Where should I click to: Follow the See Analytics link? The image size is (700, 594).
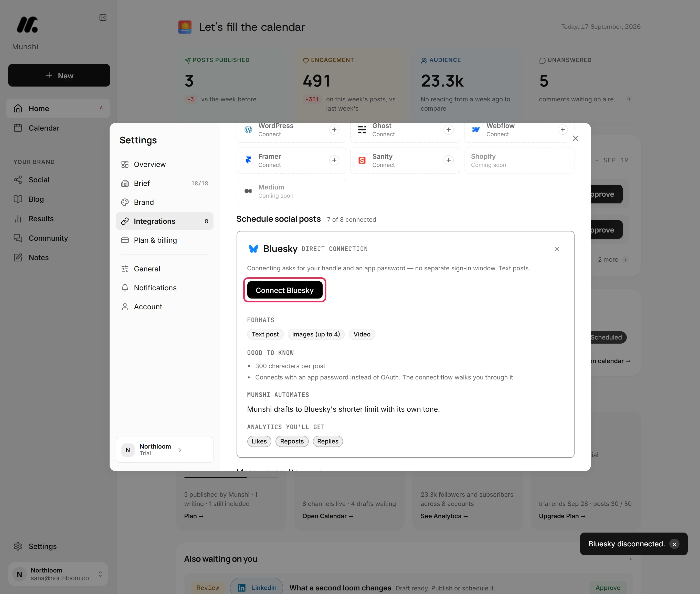[444, 516]
